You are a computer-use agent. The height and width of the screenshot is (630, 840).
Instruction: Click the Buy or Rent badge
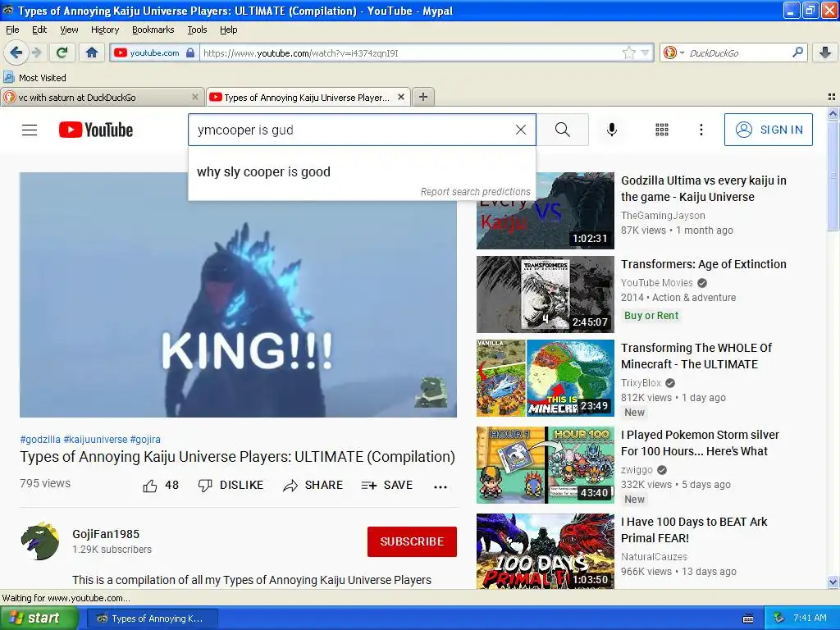click(x=651, y=316)
